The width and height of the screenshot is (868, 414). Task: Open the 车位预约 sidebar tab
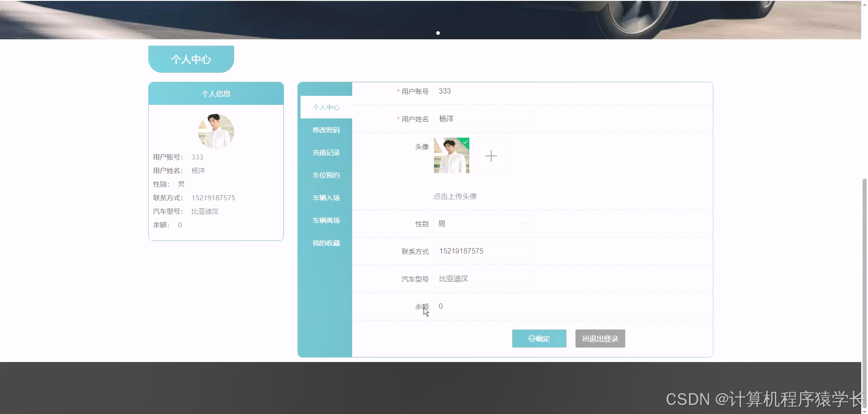coord(326,175)
